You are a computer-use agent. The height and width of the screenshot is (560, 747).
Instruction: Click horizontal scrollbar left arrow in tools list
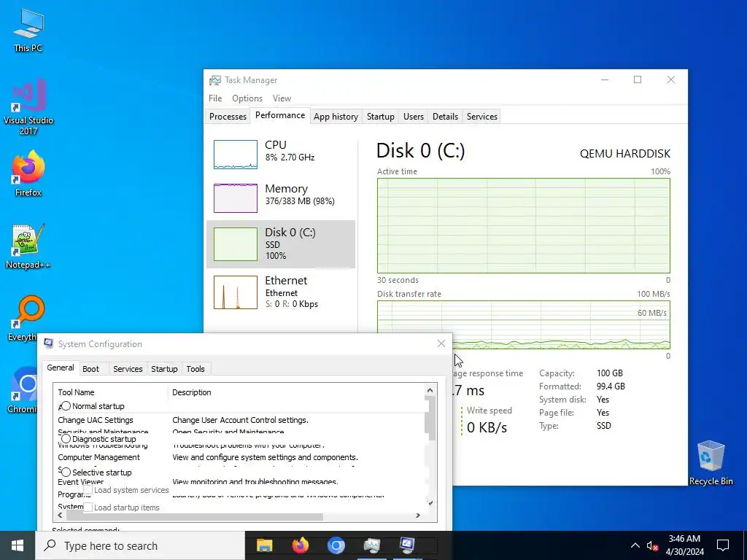pos(60,516)
